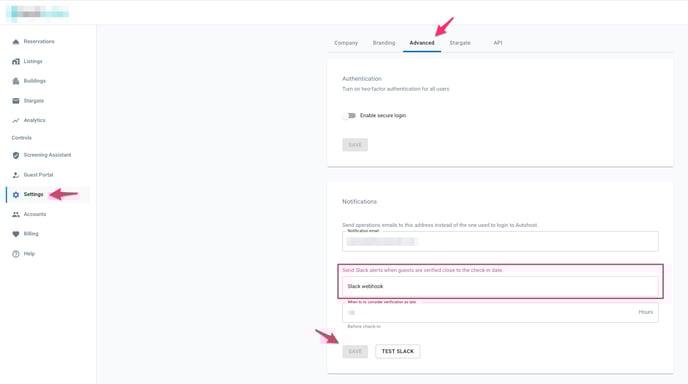
Task: Open Reservations in the sidebar
Action: 39,42
